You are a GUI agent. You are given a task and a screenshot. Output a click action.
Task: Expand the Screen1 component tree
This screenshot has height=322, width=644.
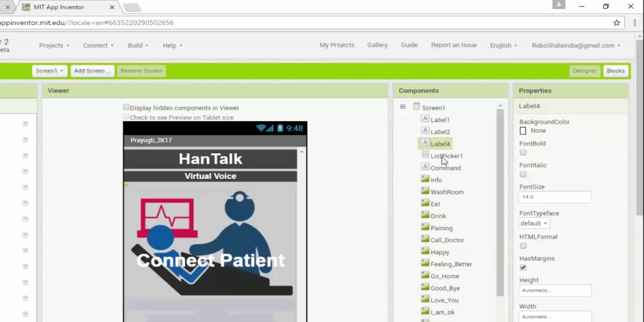pos(403,107)
